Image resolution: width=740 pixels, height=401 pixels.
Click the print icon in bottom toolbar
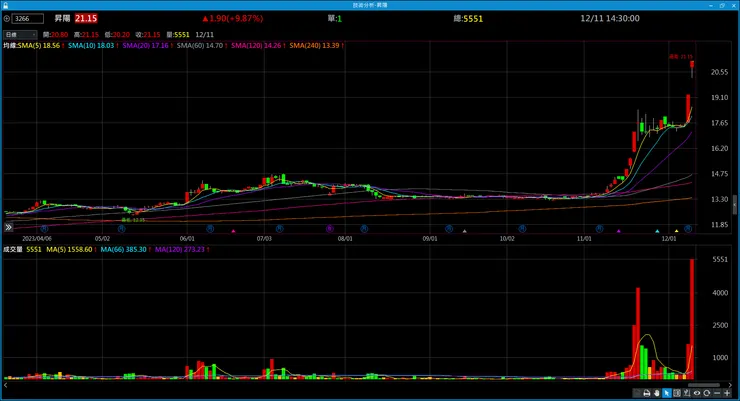point(647,393)
